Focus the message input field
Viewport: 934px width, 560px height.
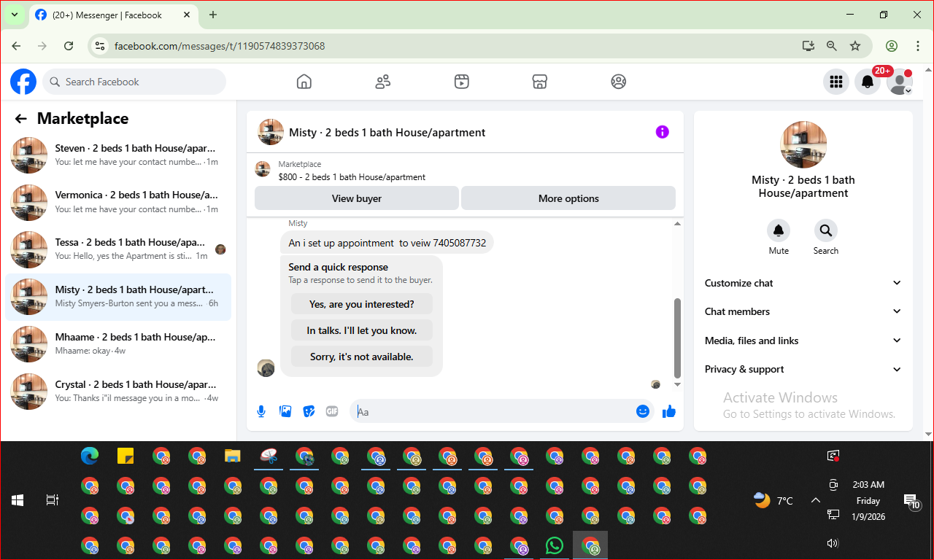[493, 411]
